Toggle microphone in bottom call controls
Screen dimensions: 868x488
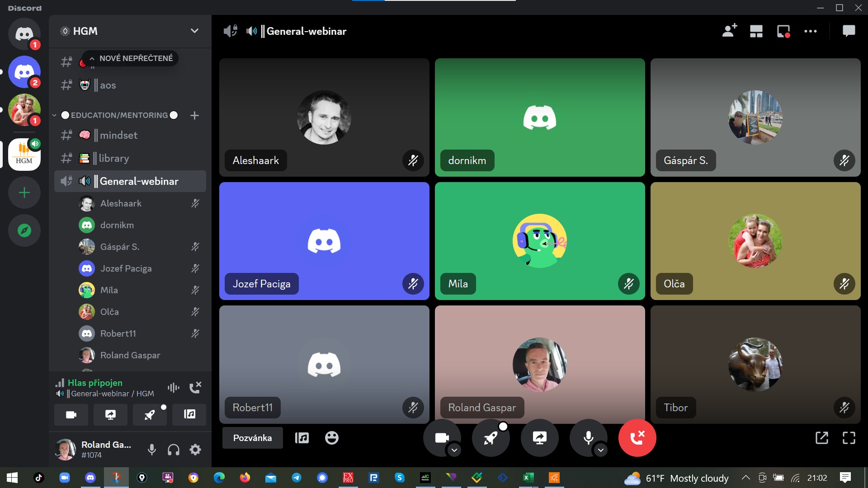click(588, 438)
